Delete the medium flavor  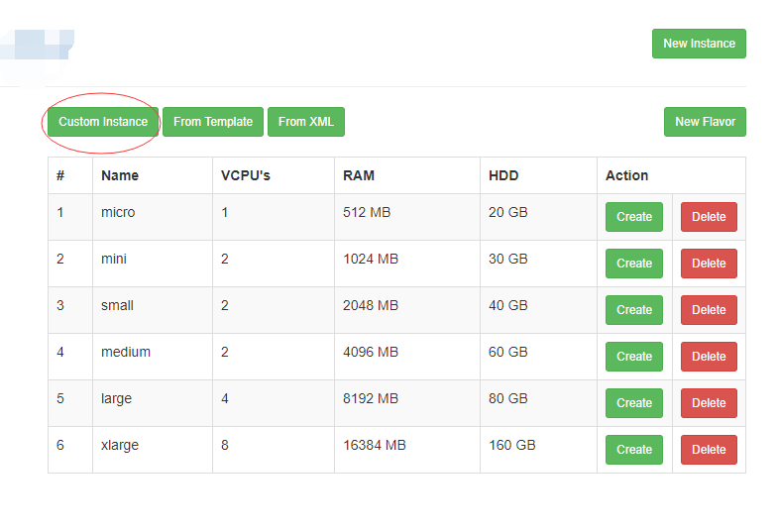709,357
